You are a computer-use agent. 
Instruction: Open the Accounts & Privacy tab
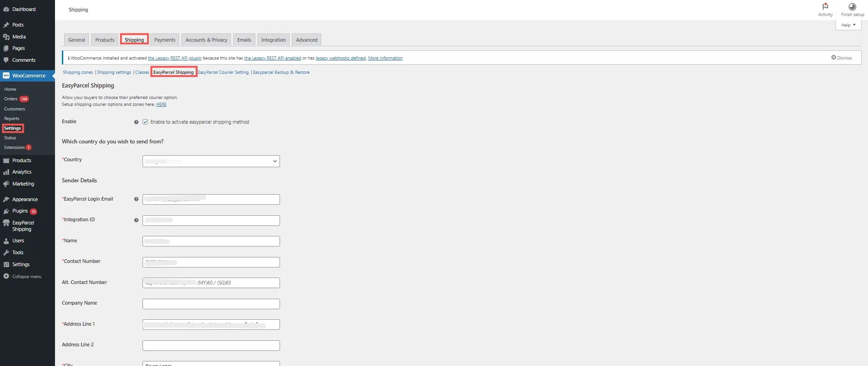tap(206, 40)
